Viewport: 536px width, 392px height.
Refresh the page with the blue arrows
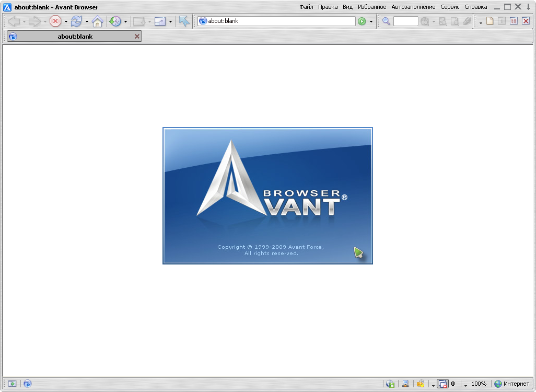click(x=76, y=21)
